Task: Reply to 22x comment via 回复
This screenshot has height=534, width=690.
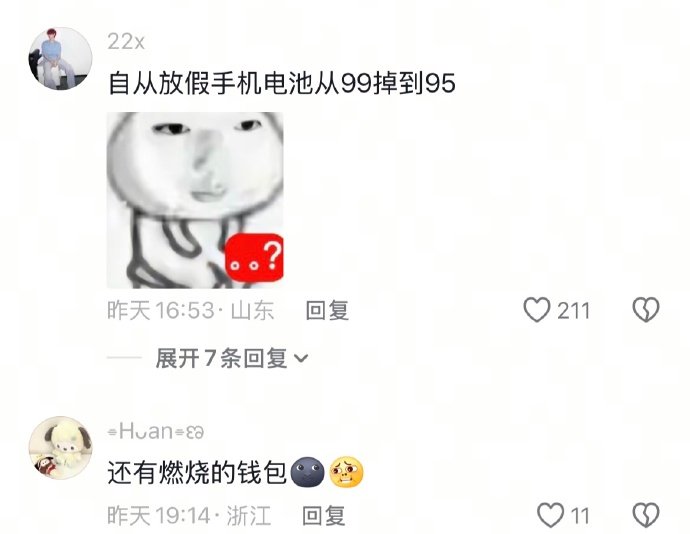Action: coord(327,310)
